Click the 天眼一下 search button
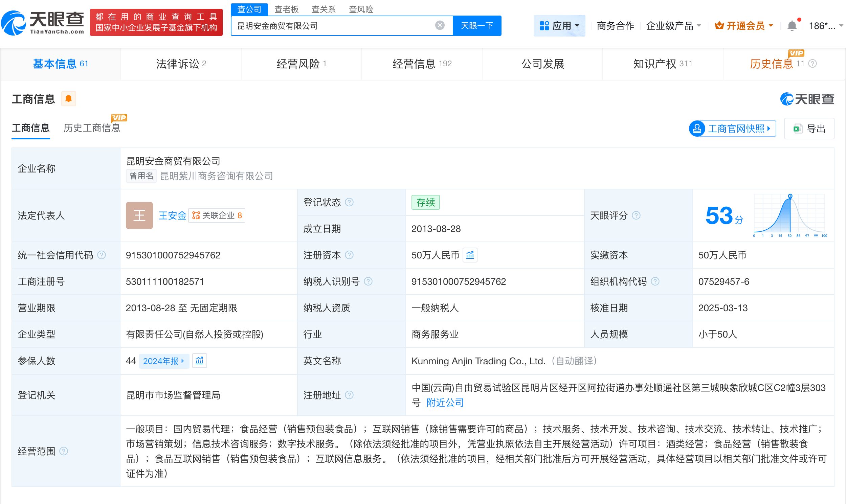This screenshot has height=504, width=846. coord(477,25)
